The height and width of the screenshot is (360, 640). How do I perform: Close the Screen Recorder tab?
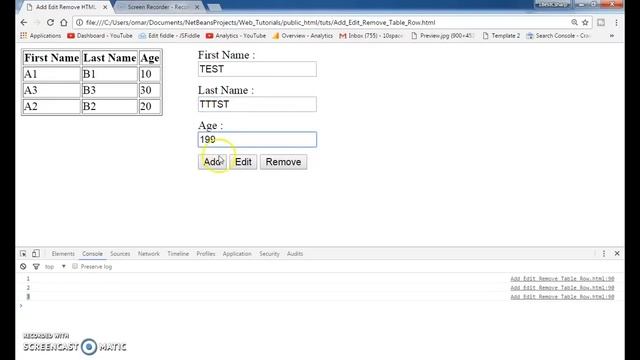point(197,7)
